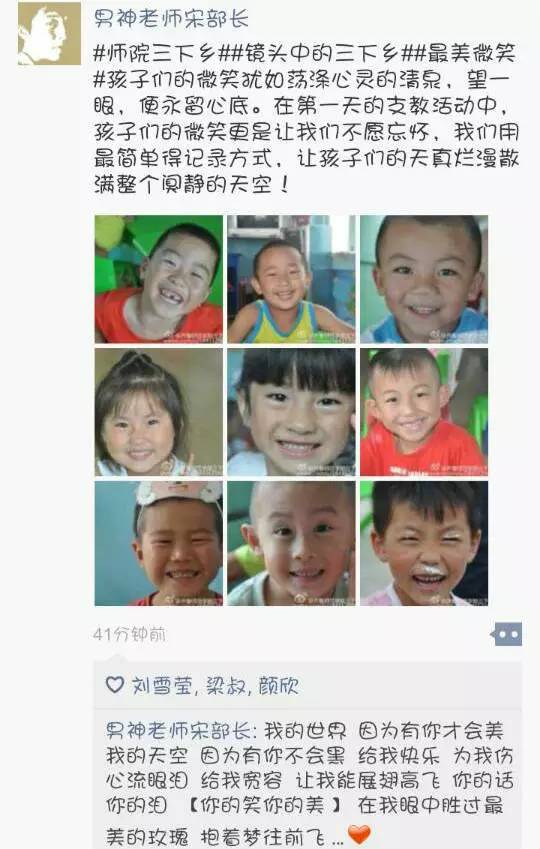View photo of boy in red shirt with missing teeth

coord(159,279)
